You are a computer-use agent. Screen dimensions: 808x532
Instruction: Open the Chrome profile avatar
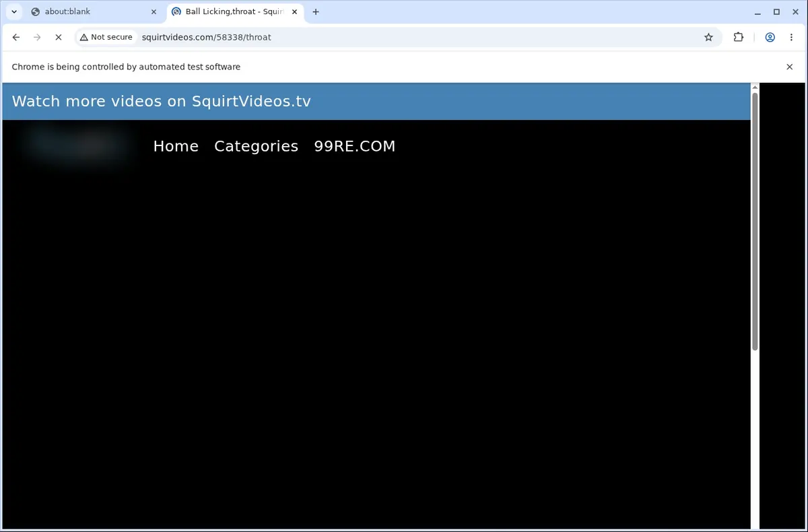(770, 38)
